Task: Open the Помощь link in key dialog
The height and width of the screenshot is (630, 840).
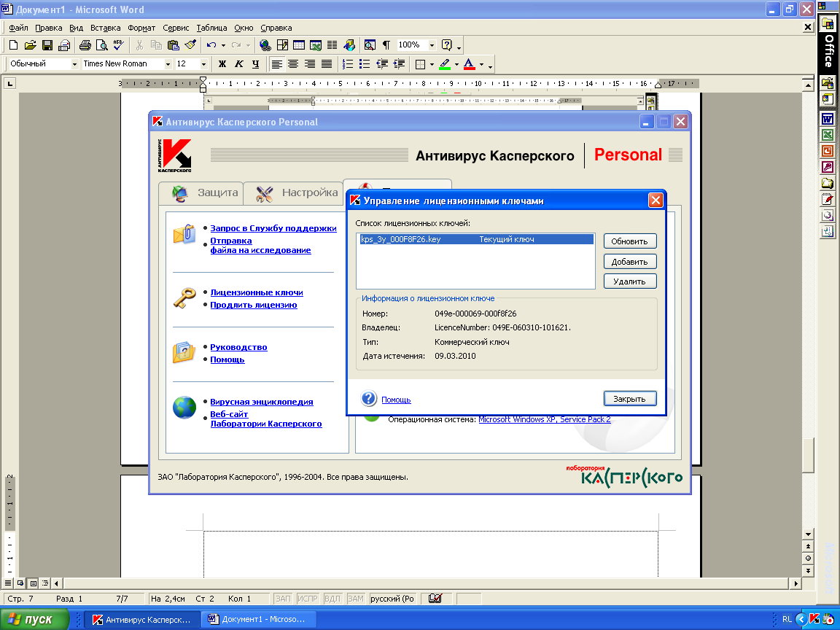Action: point(396,400)
